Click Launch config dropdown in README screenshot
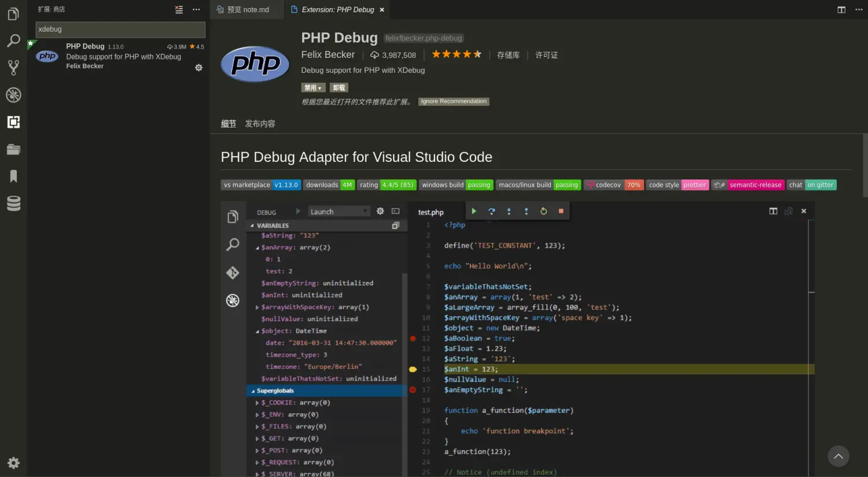This screenshot has height=477, width=868. point(339,212)
